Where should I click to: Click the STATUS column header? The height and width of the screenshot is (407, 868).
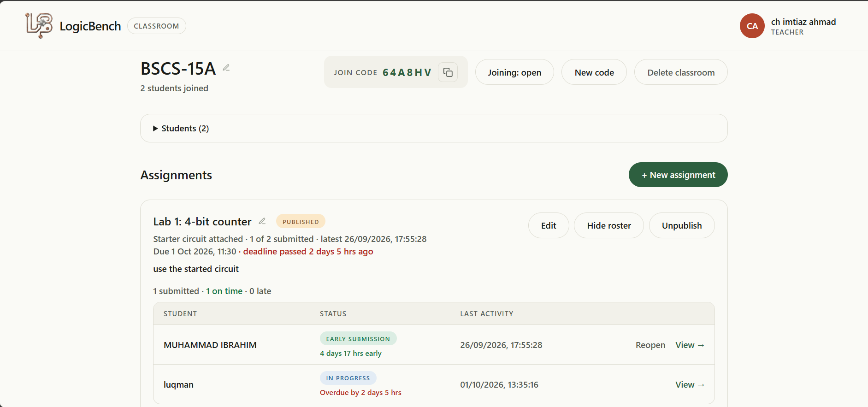333,314
